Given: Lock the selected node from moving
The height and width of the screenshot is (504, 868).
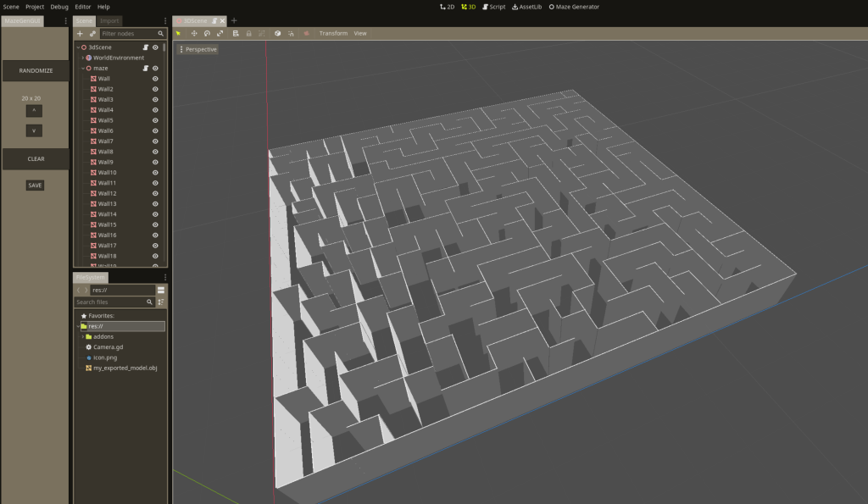Looking at the screenshot, I should point(249,33).
